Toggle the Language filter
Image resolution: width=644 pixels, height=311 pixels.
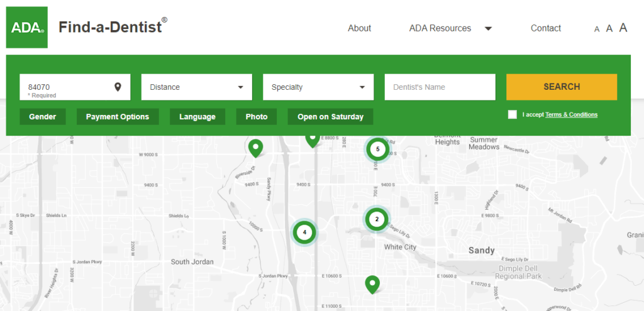[197, 116]
